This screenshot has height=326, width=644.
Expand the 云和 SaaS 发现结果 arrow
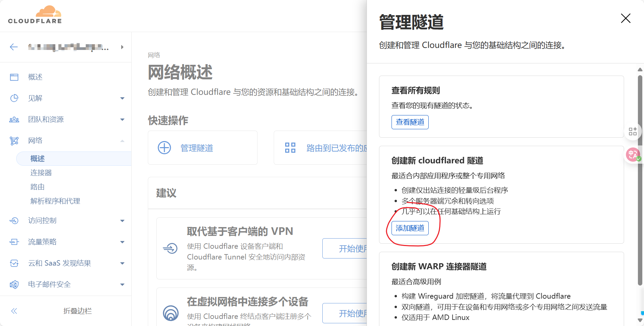coord(122,263)
